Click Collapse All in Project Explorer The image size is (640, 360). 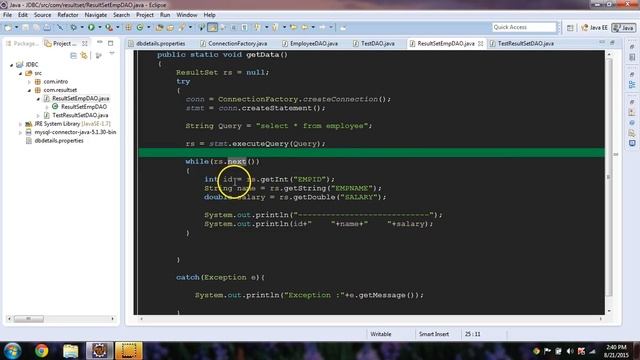click(73, 56)
